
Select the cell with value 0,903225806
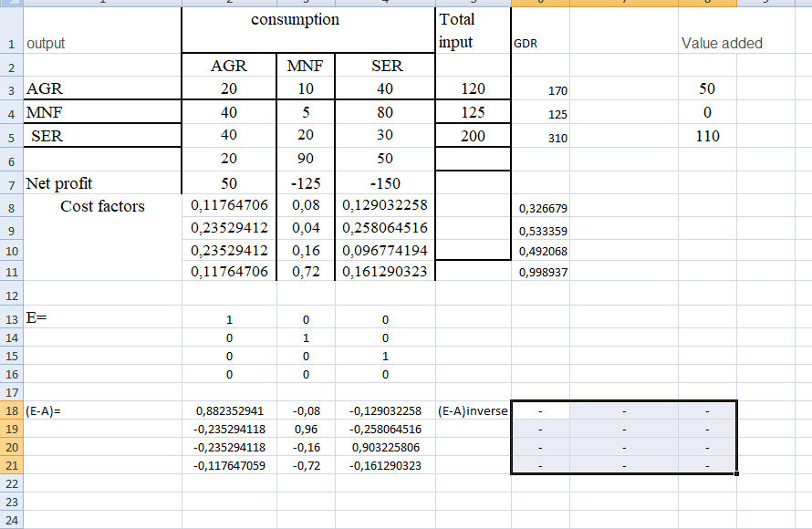click(x=384, y=447)
